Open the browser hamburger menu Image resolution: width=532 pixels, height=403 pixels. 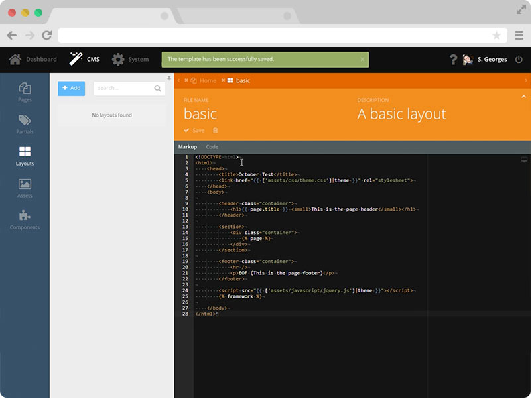pyautogui.click(x=519, y=36)
